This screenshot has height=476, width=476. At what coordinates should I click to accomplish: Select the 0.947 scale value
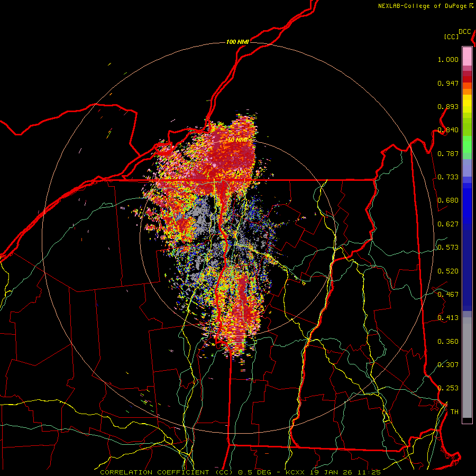(448, 83)
